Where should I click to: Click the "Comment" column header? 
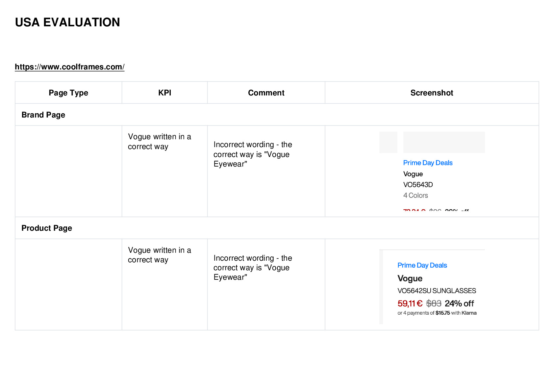pos(266,93)
